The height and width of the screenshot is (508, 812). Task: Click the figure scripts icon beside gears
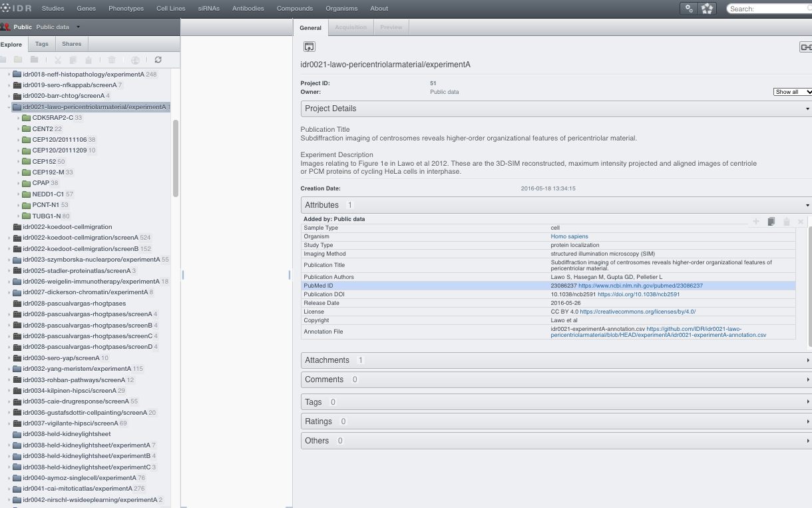[x=708, y=9]
